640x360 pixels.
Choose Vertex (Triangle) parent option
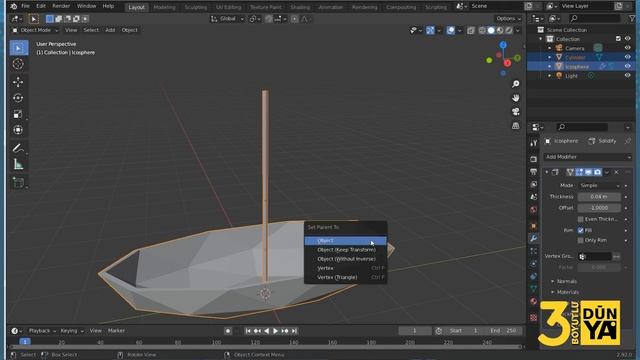(345, 277)
